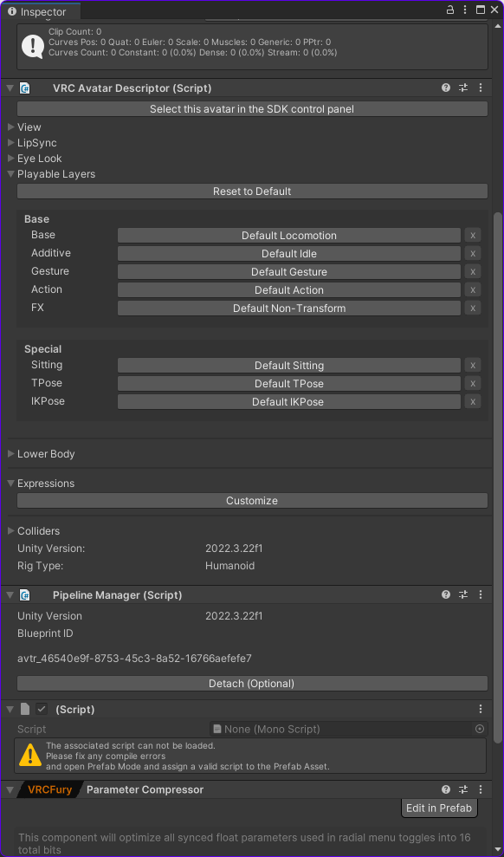
Task: Open the Inspector panel kebab menu
Action: pos(494,10)
